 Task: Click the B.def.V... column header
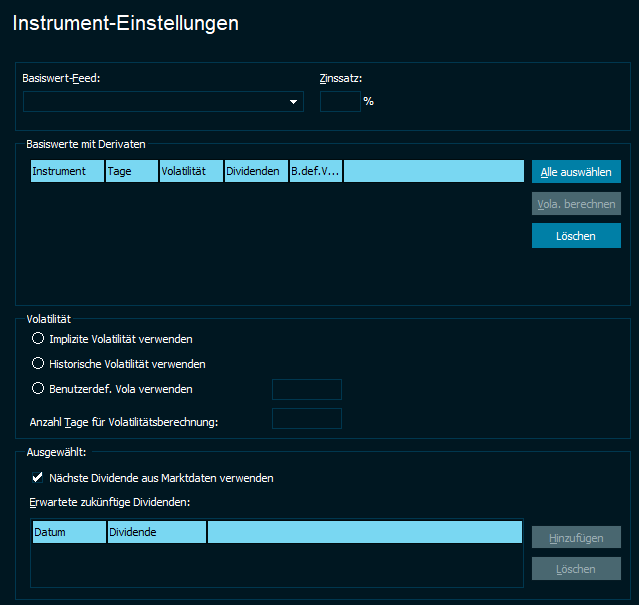tap(316, 172)
